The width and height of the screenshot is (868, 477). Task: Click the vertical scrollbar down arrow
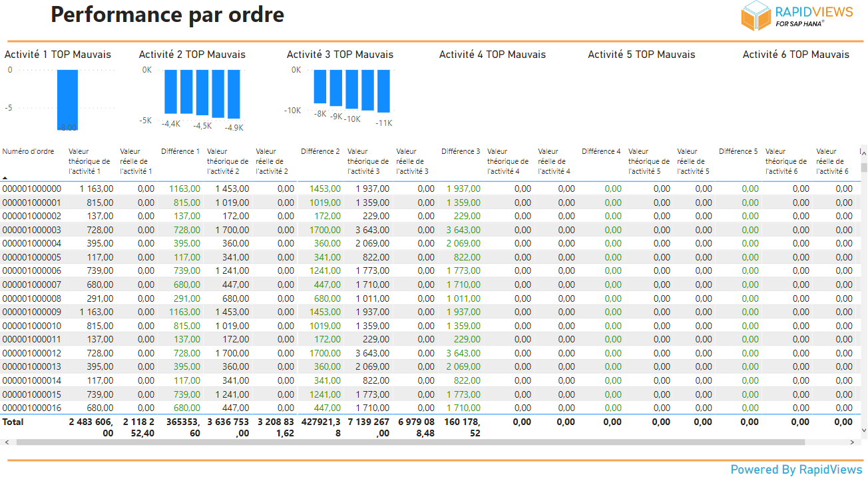coord(864,431)
